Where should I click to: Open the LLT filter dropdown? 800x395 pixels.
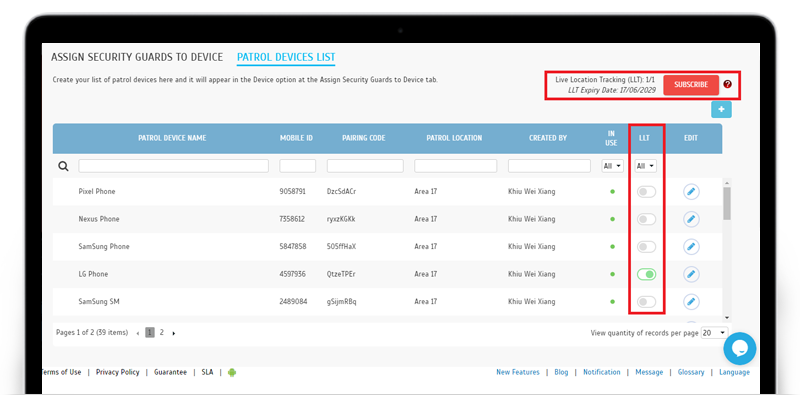pos(645,166)
